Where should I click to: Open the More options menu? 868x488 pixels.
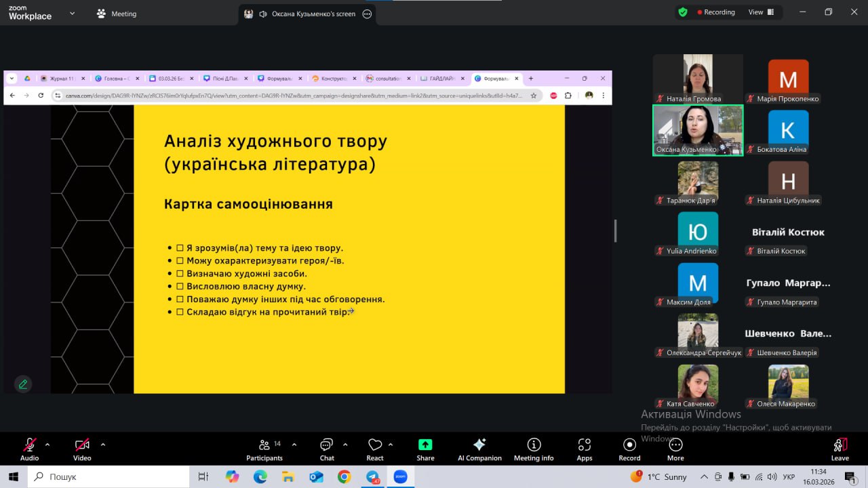pyautogui.click(x=675, y=449)
